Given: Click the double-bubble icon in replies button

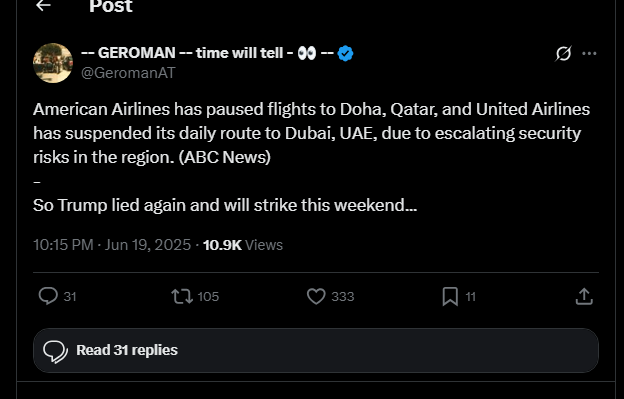Looking at the screenshot, I should pos(55,352).
